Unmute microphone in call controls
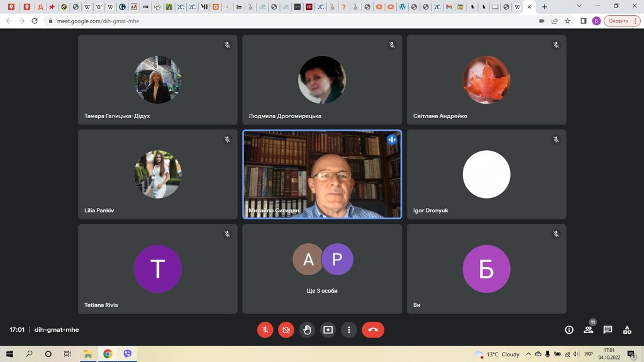Viewport: 644px width, 362px height. point(265,329)
